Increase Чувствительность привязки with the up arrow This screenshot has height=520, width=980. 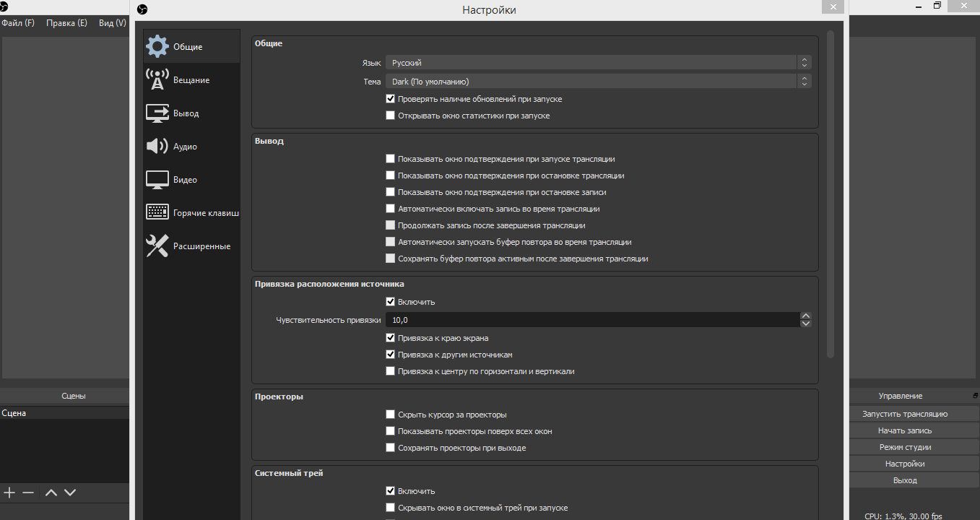(806, 316)
